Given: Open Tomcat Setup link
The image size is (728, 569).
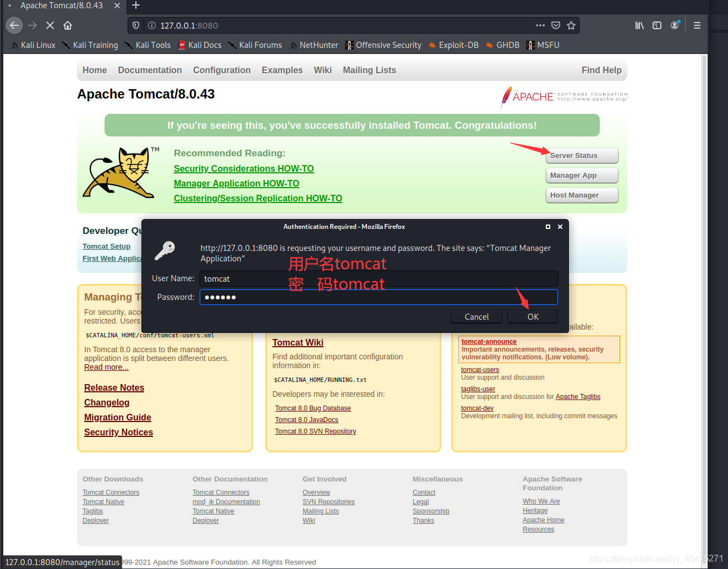Looking at the screenshot, I should [x=106, y=247].
